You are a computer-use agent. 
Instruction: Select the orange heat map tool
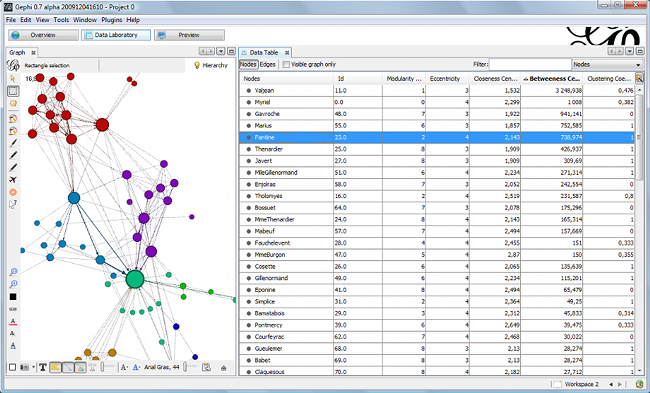pos(13,192)
